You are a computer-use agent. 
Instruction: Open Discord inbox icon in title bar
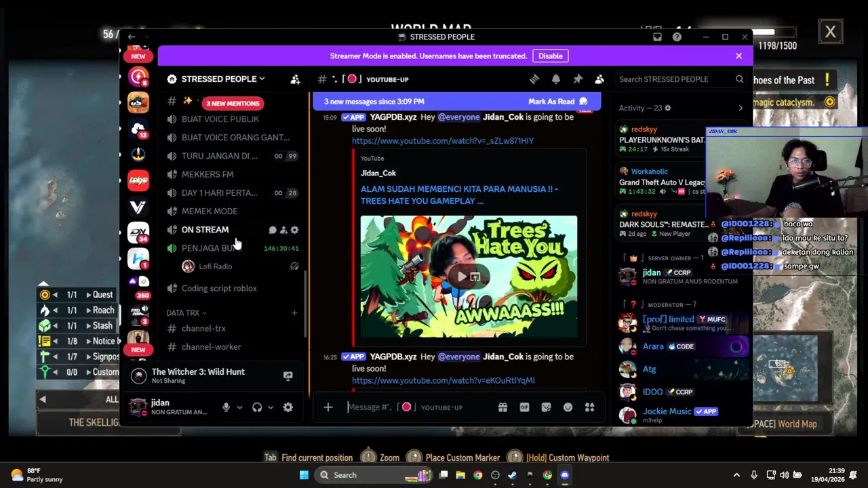point(657,37)
